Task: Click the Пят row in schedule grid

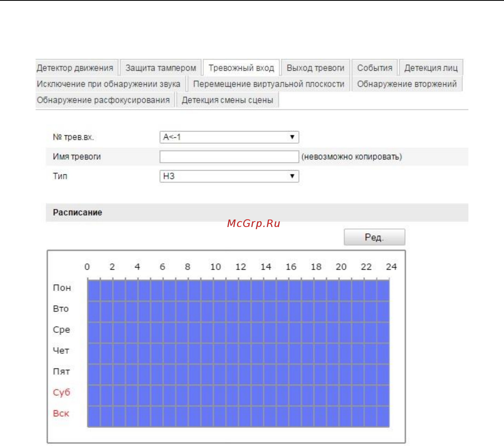Action: [238, 374]
